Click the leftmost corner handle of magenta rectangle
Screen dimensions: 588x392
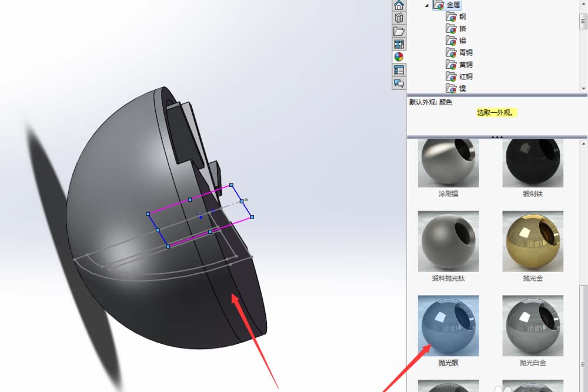[x=148, y=214]
